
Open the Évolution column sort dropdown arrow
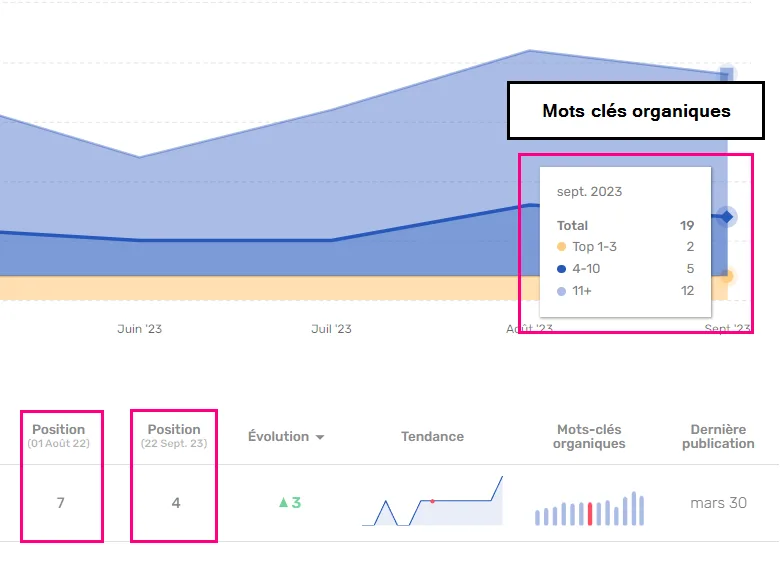320,437
